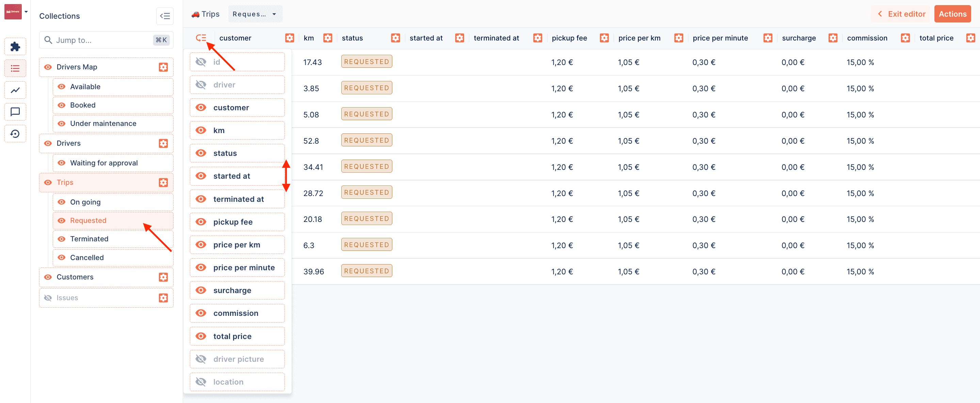Image resolution: width=980 pixels, height=403 pixels.
Task: Open the project switcher dropdown arrow
Action: click(26, 12)
